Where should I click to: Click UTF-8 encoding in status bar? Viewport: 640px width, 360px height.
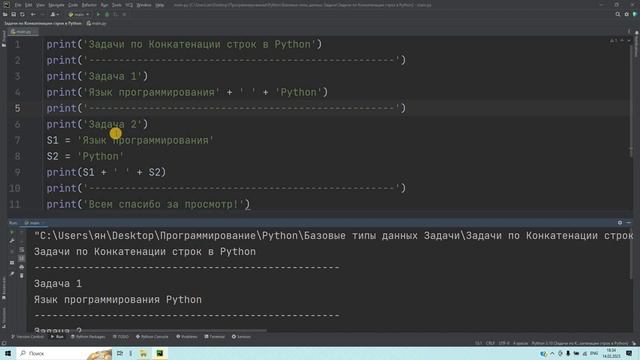click(504, 343)
